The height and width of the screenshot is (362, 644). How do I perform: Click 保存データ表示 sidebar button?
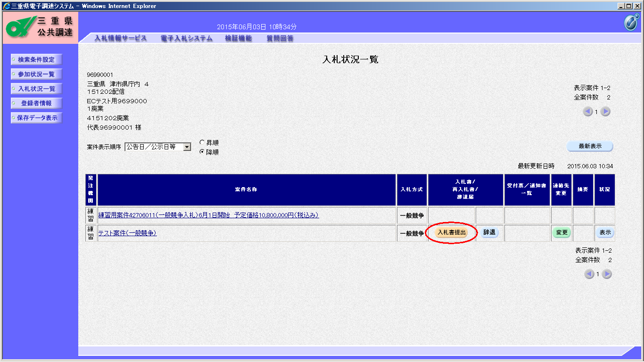click(36, 118)
